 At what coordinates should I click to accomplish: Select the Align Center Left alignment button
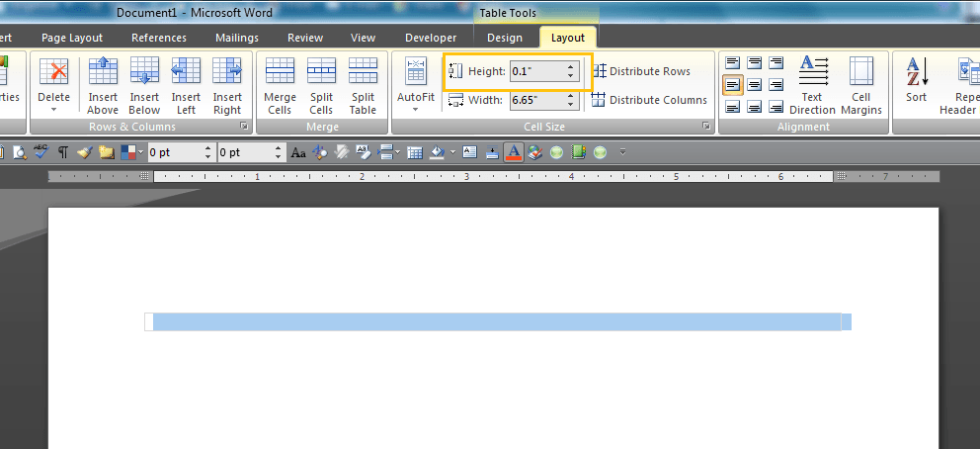[732, 85]
